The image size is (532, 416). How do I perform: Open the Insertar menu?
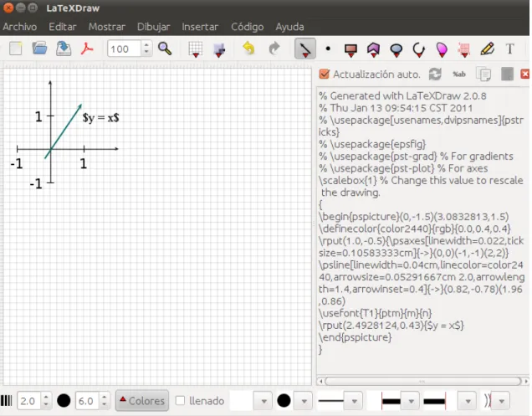(200, 27)
